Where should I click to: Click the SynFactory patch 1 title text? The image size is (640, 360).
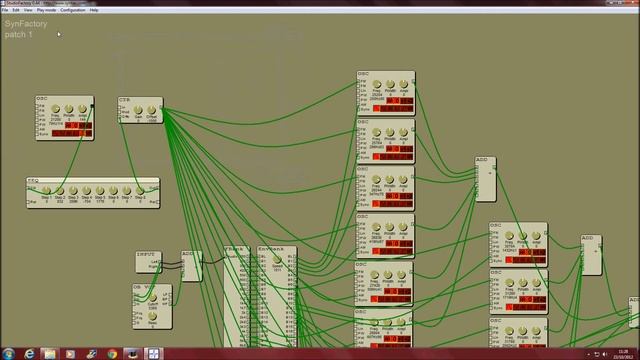click(x=26, y=29)
